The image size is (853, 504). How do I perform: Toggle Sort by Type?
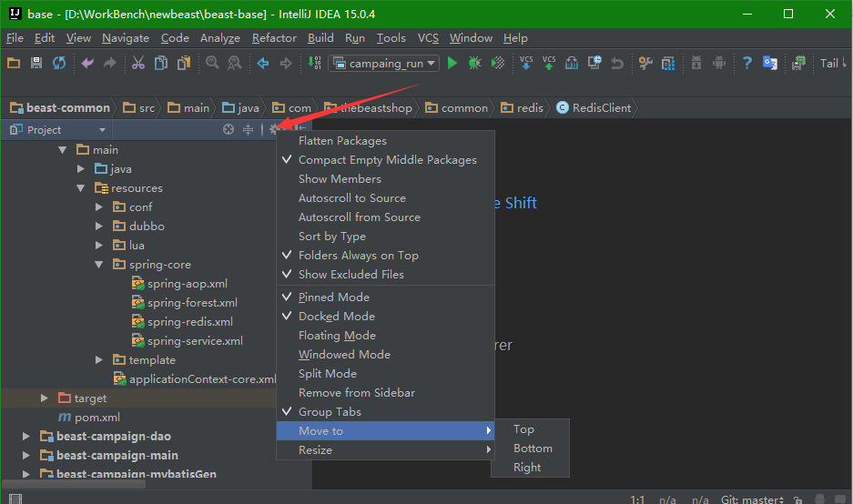pyautogui.click(x=385, y=237)
